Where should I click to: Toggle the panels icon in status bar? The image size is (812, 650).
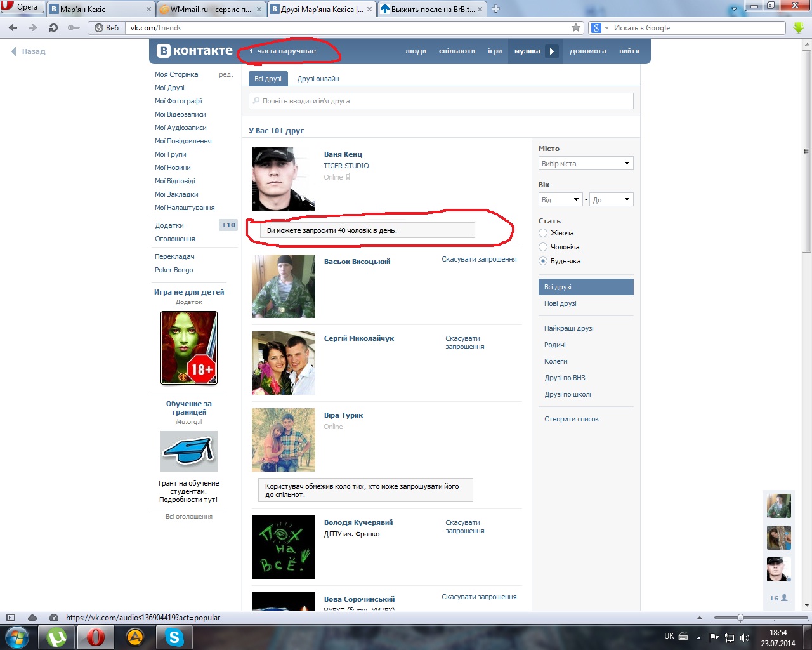tap(10, 618)
